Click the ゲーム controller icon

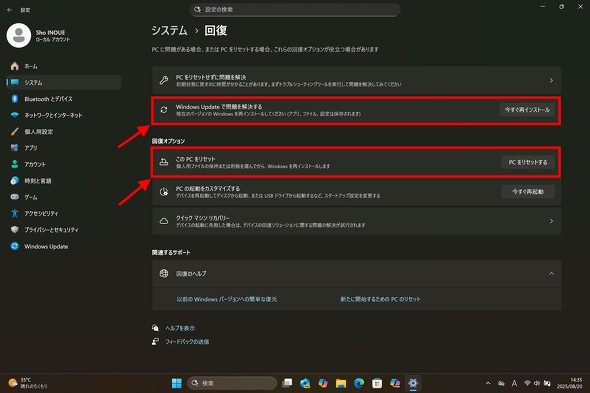(x=15, y=197)
